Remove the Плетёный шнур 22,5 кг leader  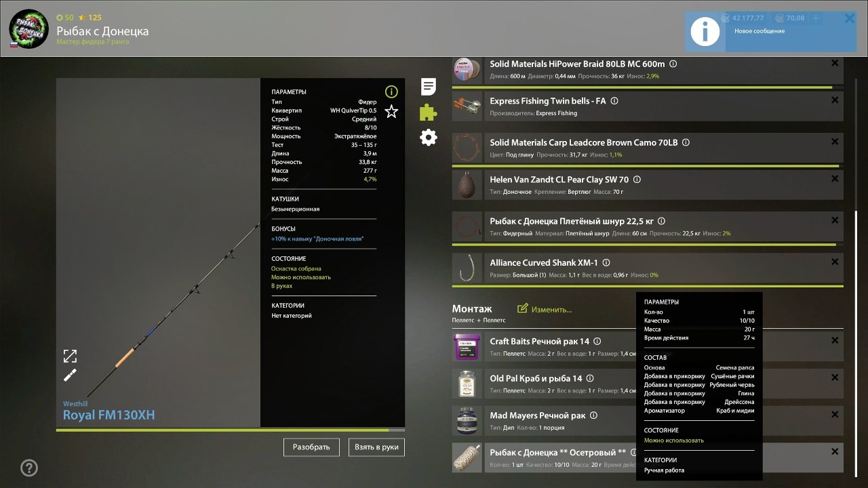[x=835, y=220]
